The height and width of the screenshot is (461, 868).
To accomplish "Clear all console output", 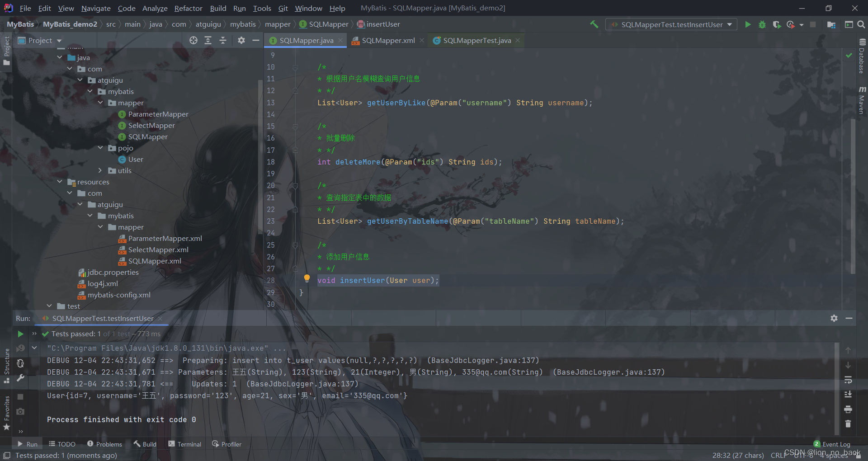I will 848,424.
